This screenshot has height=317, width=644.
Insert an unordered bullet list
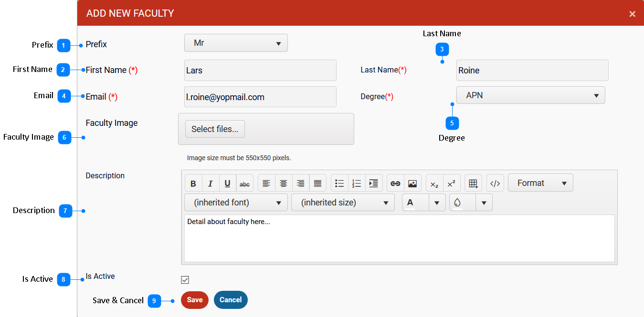(x=339, y=184)
